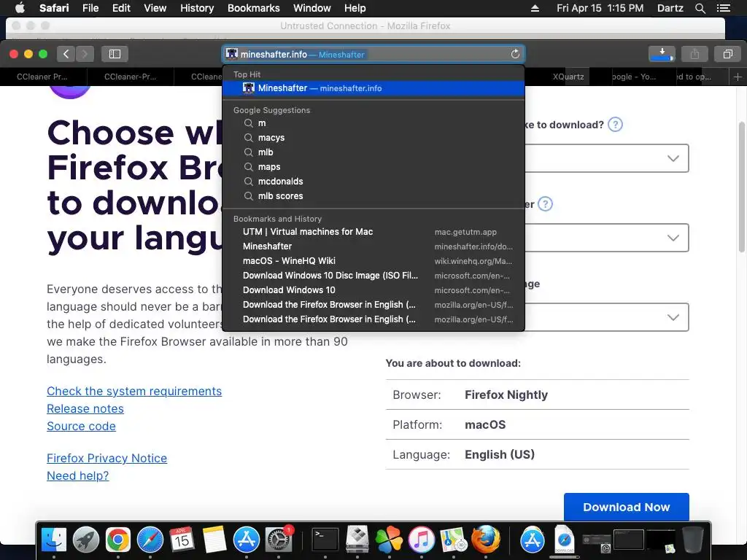Open Notification Center in the menu bar

point(723,8)
